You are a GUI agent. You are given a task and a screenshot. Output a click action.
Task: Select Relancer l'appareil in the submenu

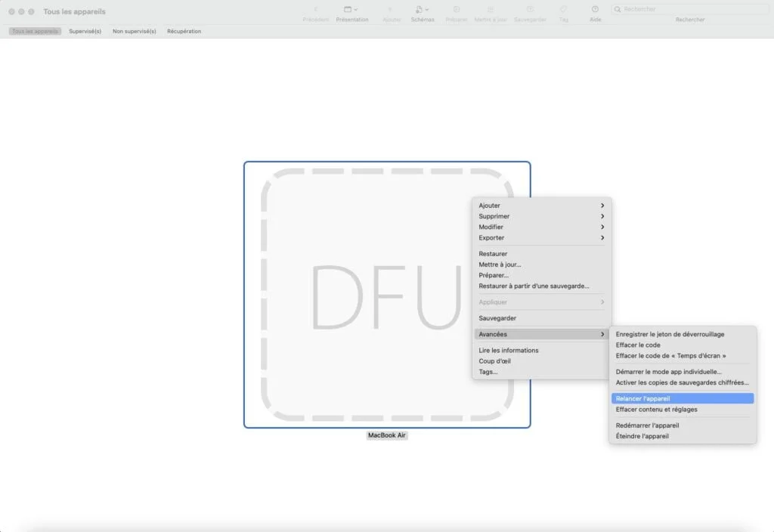[682, 397]
